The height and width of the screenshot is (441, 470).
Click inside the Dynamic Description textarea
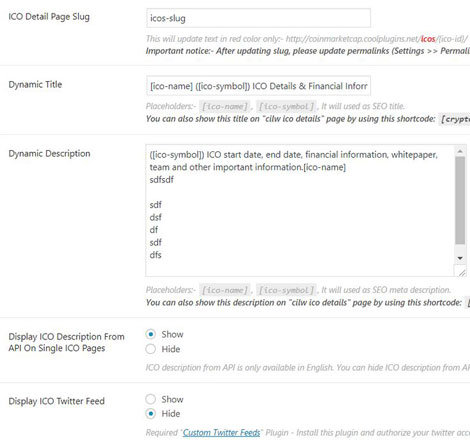300,210
